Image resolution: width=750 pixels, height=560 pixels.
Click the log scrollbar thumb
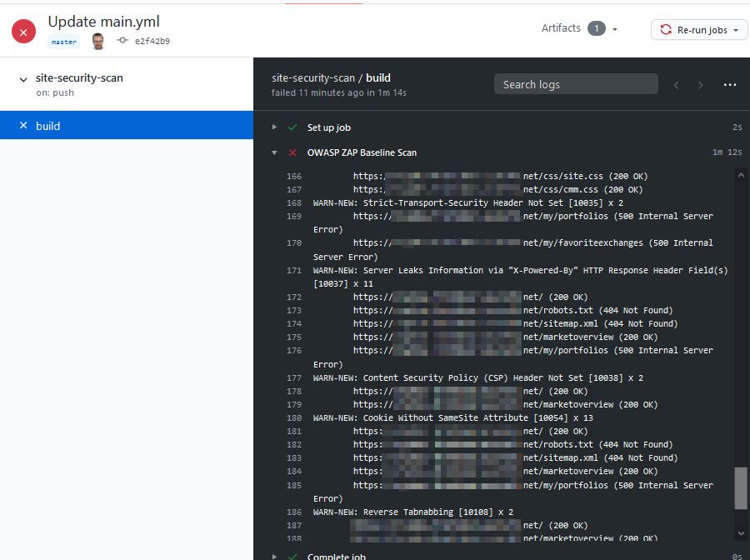741,487
